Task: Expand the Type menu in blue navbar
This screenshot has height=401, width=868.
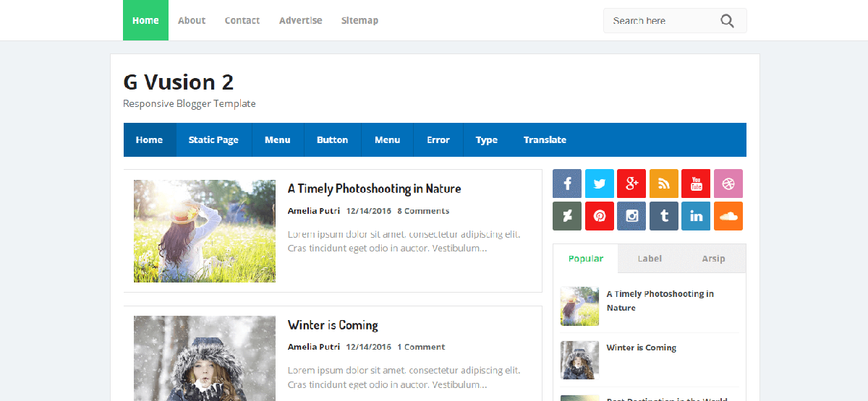Action: 487,140
